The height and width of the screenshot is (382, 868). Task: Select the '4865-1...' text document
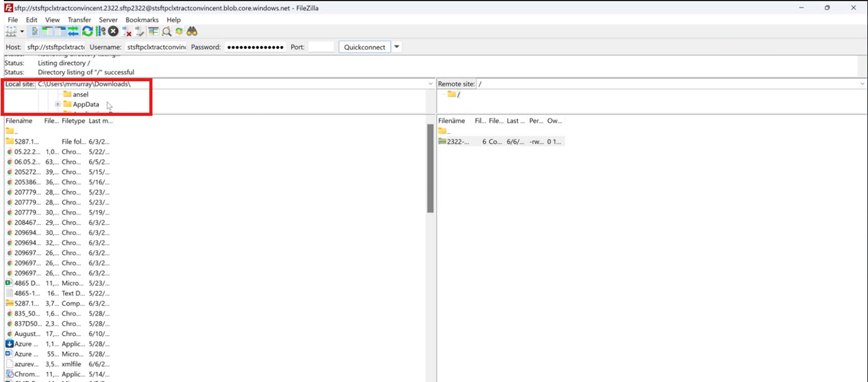[59, 293]
